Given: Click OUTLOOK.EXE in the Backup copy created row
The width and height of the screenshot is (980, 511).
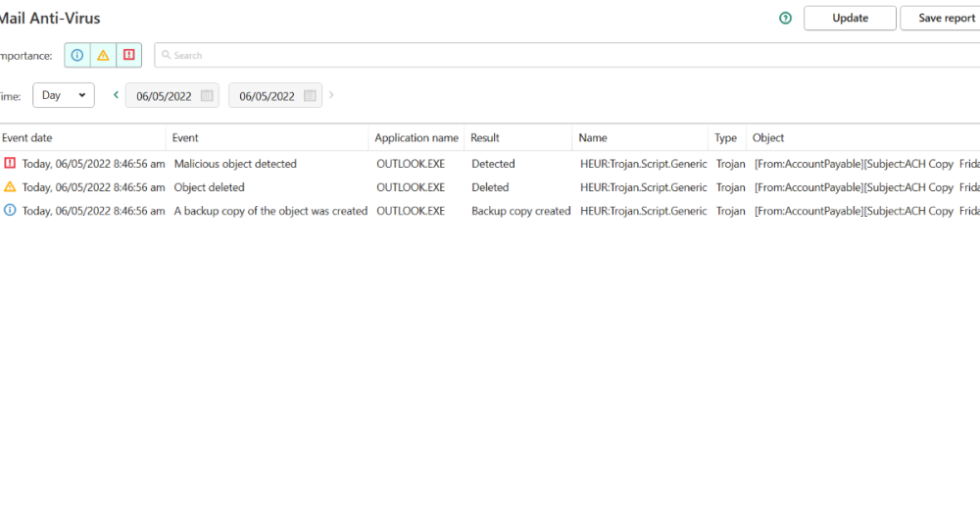Looking at the screenshot, I should point(411,211).
